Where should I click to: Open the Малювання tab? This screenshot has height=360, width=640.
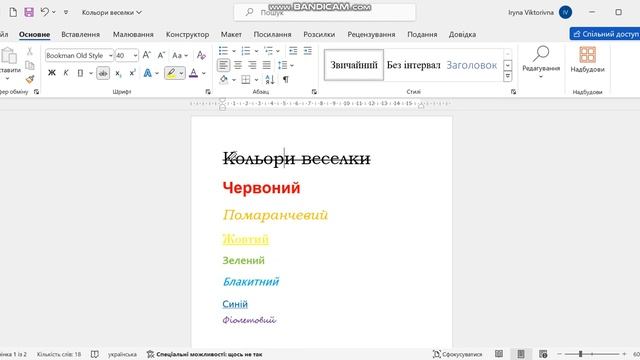click(133, 34)
